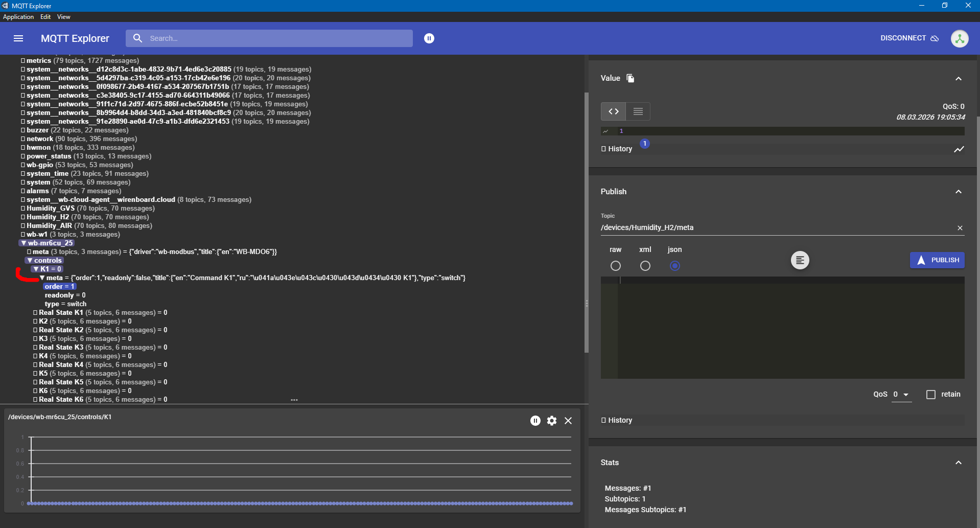Click the PUBLISH button

937,260
